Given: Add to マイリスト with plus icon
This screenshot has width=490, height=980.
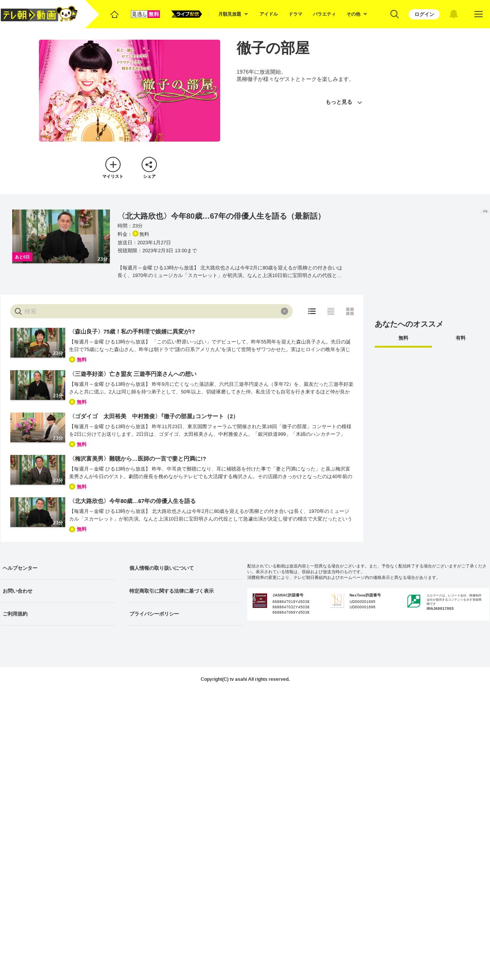Looking at the screenshot, I should [x=113, y=164].
